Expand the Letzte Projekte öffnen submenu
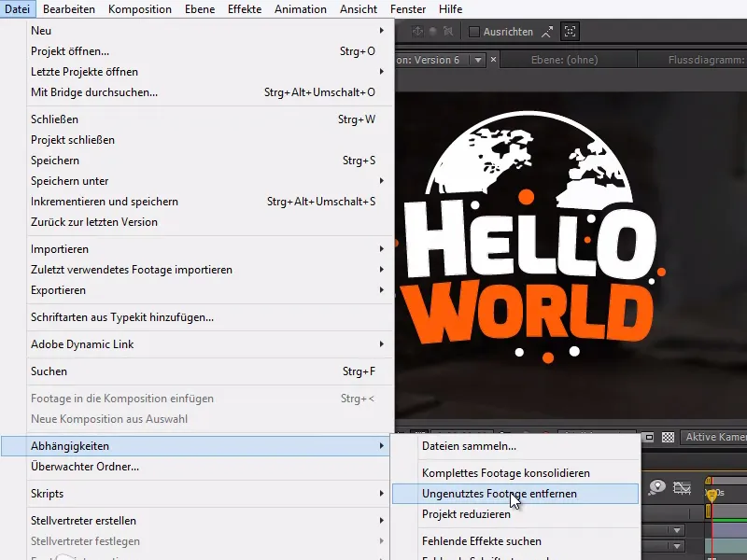Screen dimensions: 747x560 209,72
